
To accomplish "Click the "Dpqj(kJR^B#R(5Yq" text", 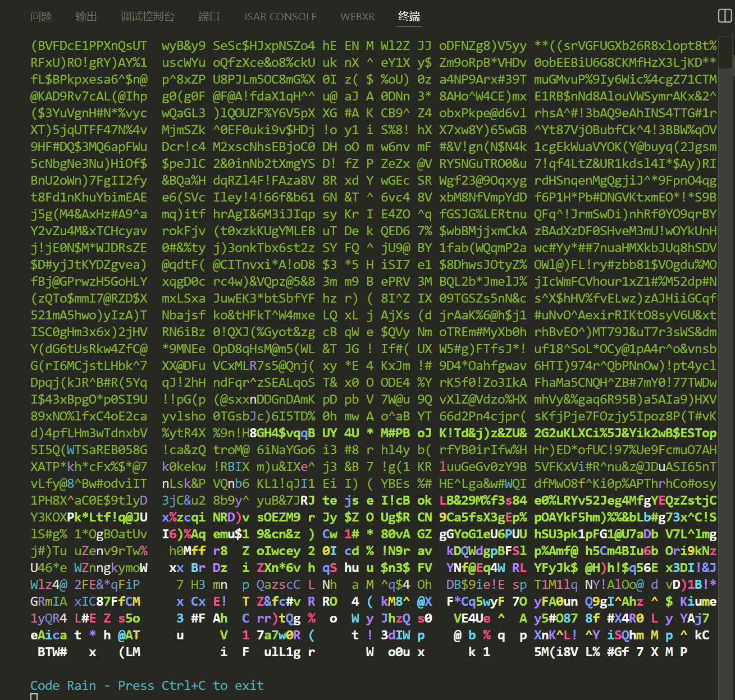I will (x=89, y=382).
